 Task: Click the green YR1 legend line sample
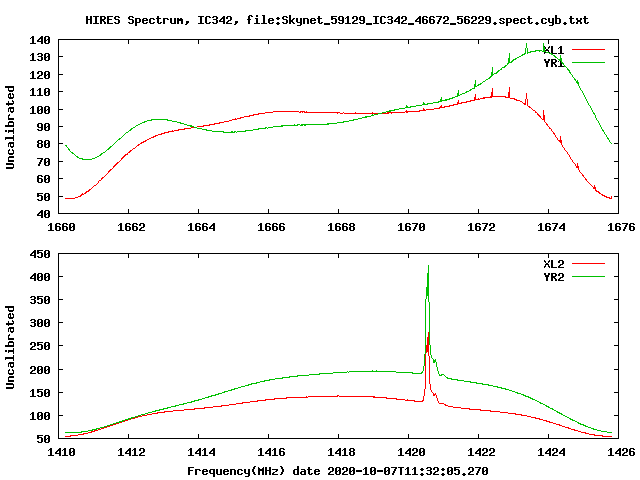[x=588, y=62]
